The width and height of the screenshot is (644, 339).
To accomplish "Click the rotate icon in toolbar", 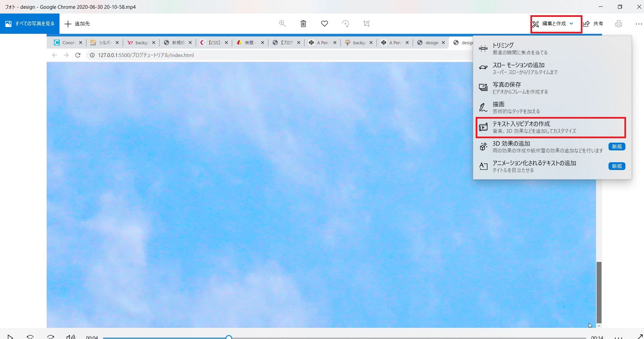I will [x=345, y=24].
